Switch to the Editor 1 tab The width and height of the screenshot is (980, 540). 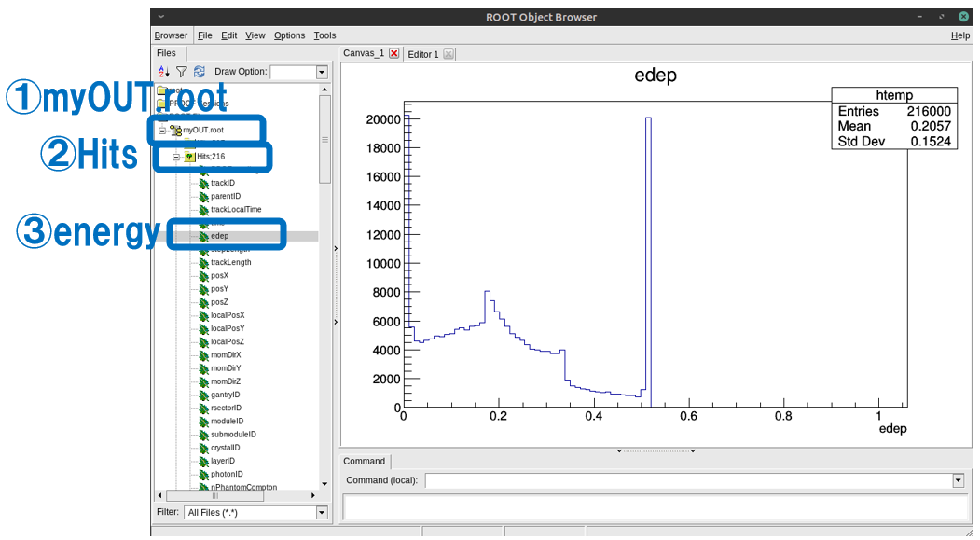pos(423,54)
